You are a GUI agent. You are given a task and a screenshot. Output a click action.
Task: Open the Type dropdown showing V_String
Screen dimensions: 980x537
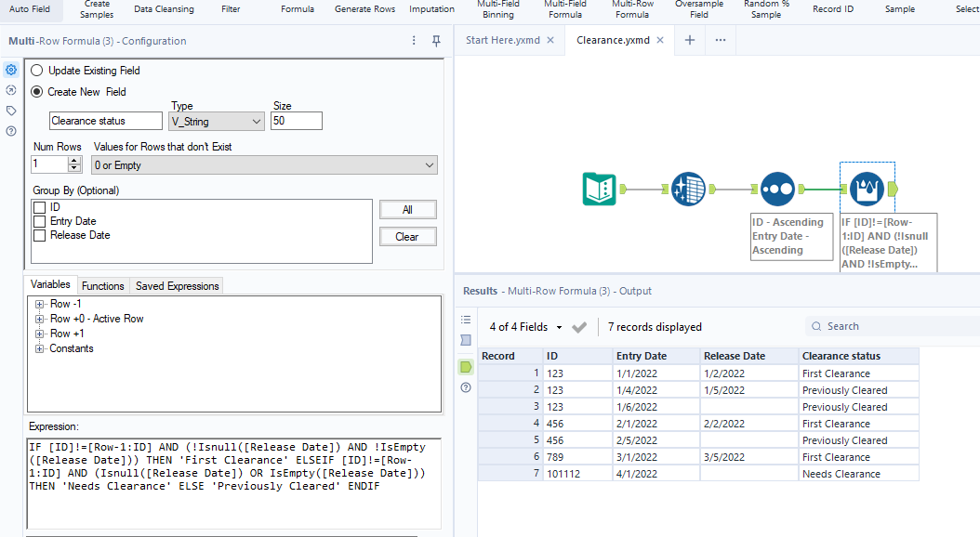pos(218,122)
